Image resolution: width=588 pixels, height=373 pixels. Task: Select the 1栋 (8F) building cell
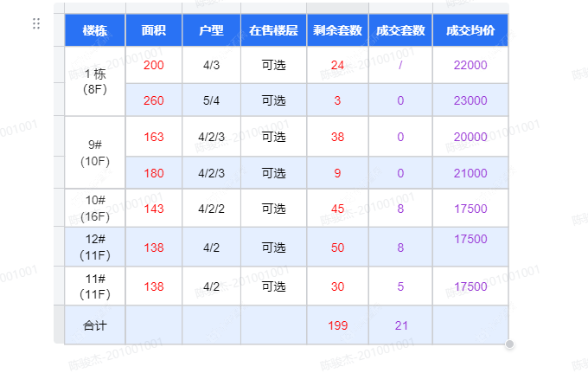pyautogui.click(x=95, y=81)
